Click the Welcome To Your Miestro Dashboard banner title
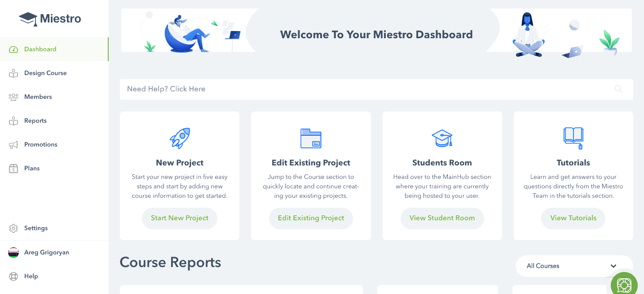 pyautogui.click(x=376, y=35)
